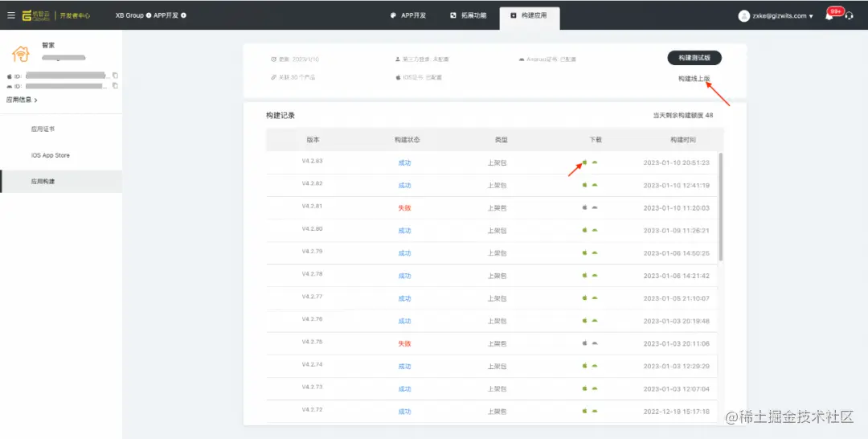This screenshot has height=439, width=868.
Task: Click the 下载 column header
Action: [596, 140]
